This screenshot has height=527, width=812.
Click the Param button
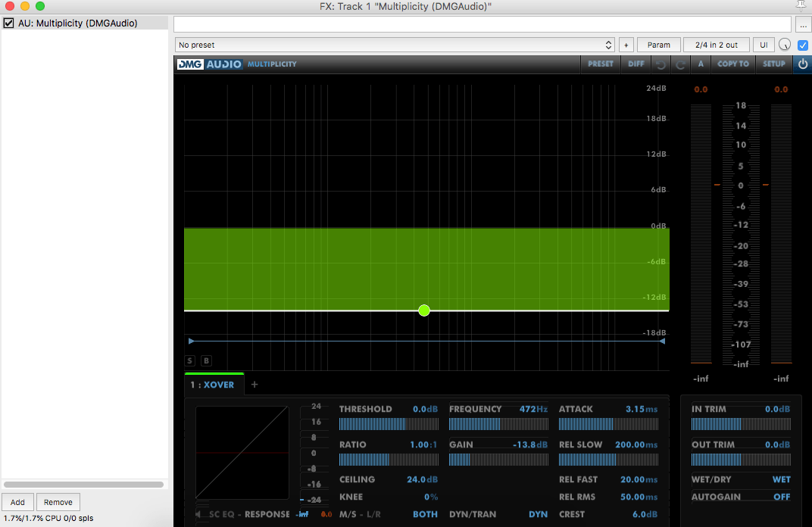[658, 45]
